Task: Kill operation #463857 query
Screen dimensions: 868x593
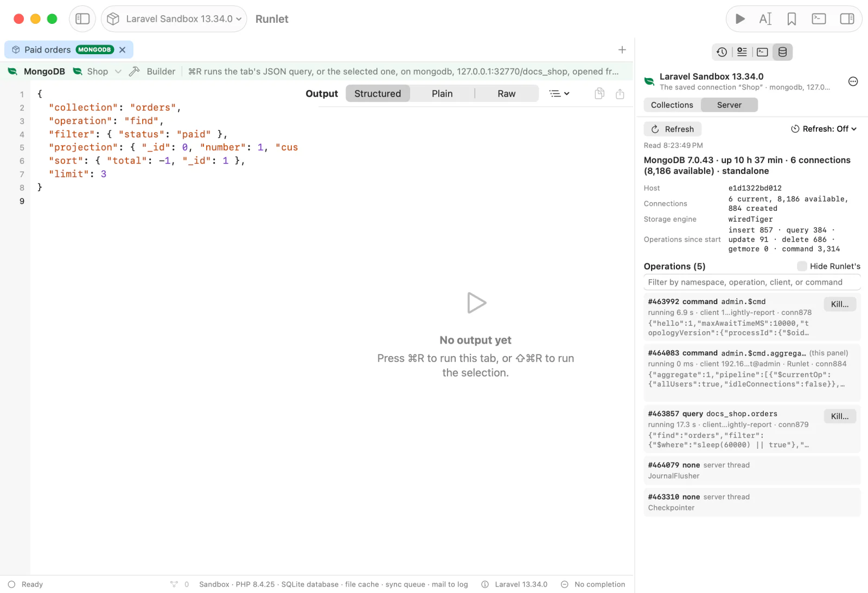Action: coord(840,416)
